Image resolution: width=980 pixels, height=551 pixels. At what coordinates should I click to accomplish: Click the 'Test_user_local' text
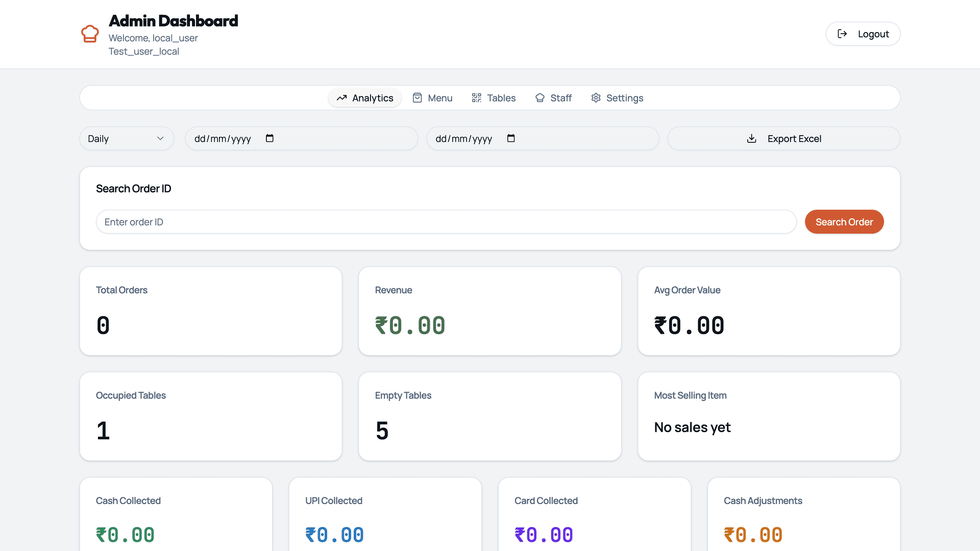click(144, 52)
